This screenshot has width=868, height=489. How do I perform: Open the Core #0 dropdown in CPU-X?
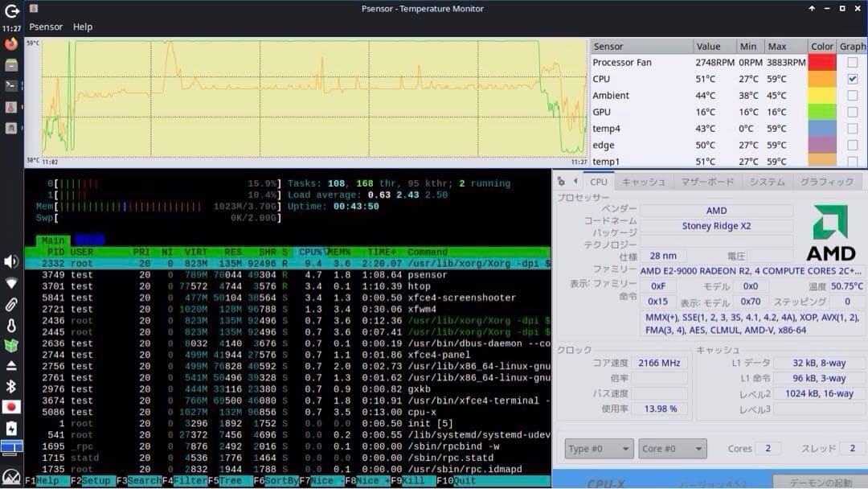pos(673,449)
